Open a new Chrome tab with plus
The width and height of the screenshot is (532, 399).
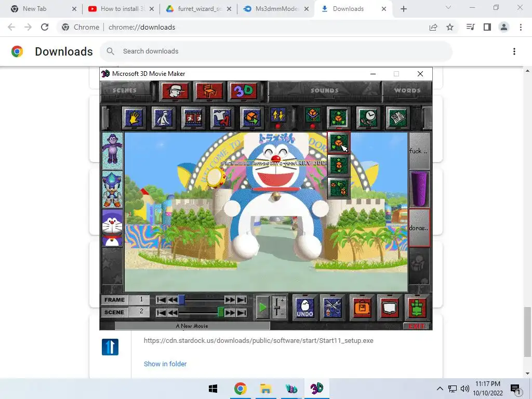click(403, 9)
